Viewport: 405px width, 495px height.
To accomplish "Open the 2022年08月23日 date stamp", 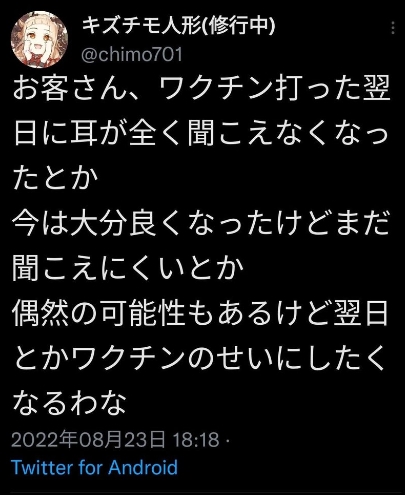I will pos(88,439).
